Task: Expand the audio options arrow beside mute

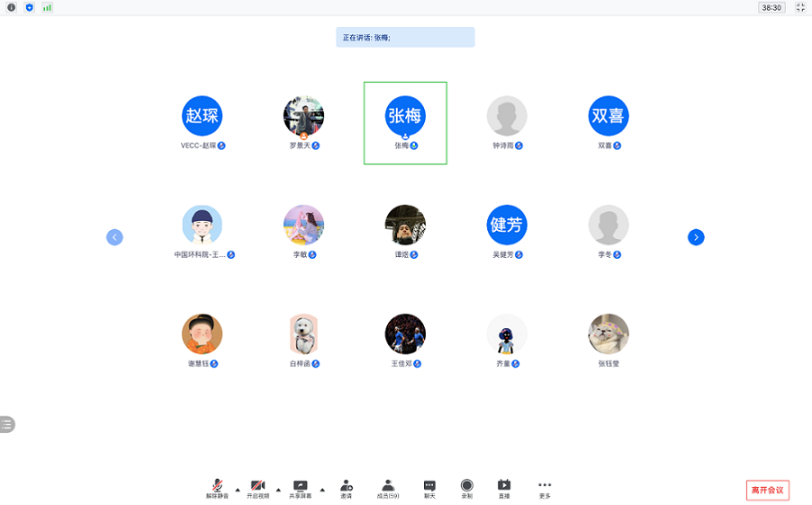Action: pyautogui.click(x=238, y=490)
